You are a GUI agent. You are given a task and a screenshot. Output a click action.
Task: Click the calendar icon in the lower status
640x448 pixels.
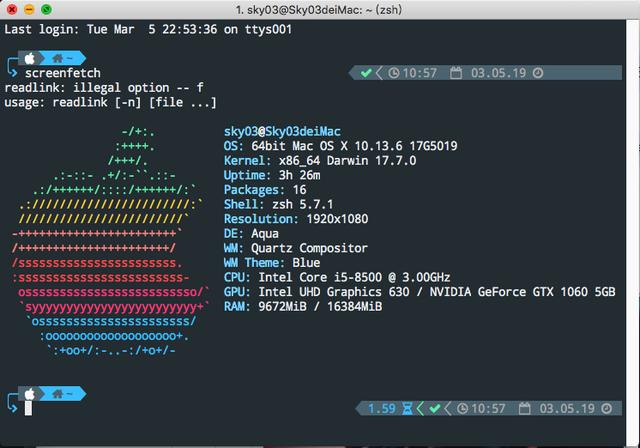click(524, 408)
